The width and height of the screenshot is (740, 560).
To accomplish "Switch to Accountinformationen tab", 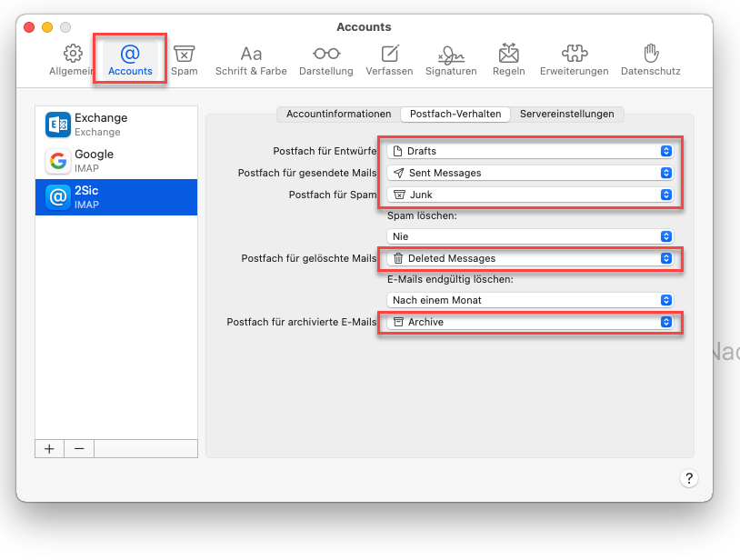I will [x=339, y=115].
